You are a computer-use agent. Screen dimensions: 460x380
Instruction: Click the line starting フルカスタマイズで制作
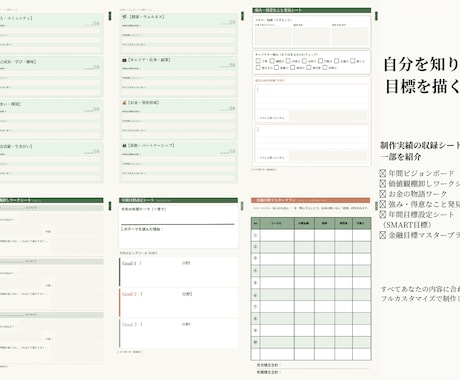(x=420, y=298)
